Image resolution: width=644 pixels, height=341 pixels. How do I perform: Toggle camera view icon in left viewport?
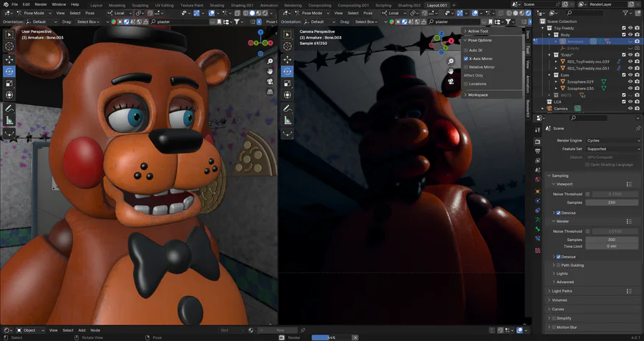click(270, 81)
